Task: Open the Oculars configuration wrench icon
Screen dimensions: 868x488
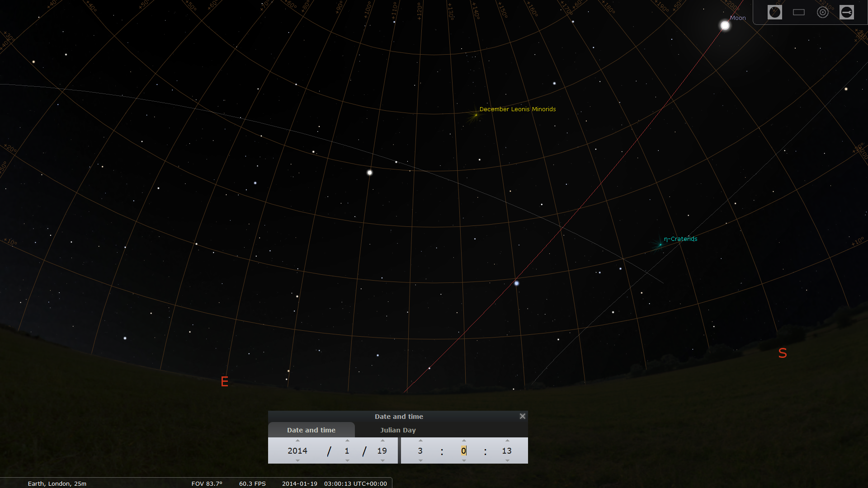Action: 847,12
